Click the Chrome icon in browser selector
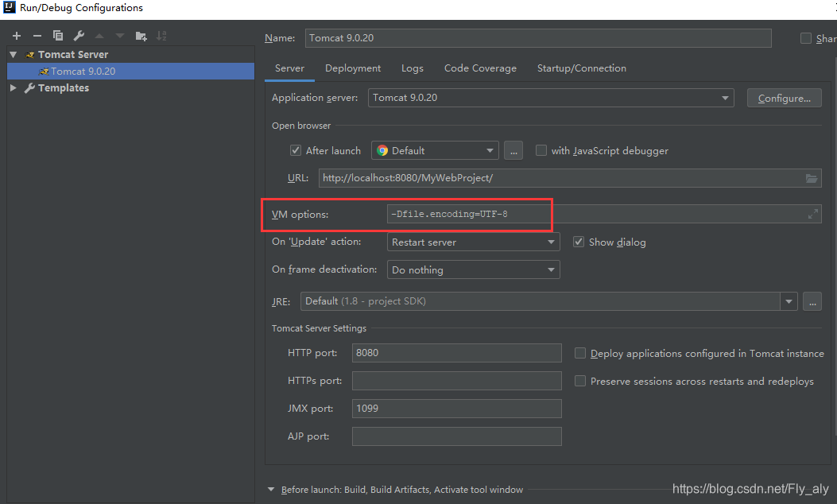This screenshot has height=504, width=837. click(x=382, y=150)
